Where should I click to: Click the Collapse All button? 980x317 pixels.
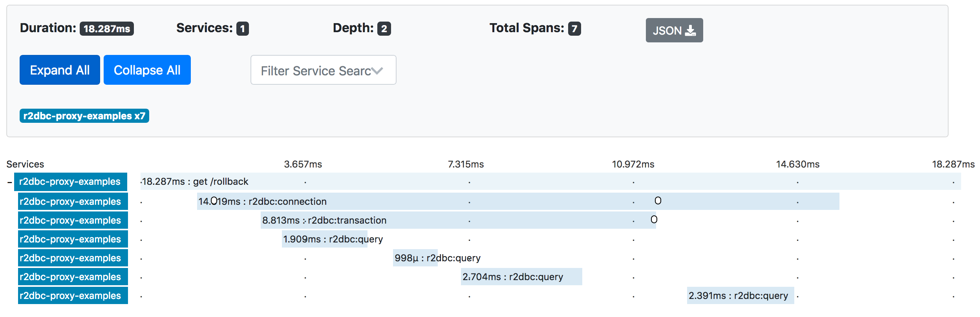click(x=147, y=70)
